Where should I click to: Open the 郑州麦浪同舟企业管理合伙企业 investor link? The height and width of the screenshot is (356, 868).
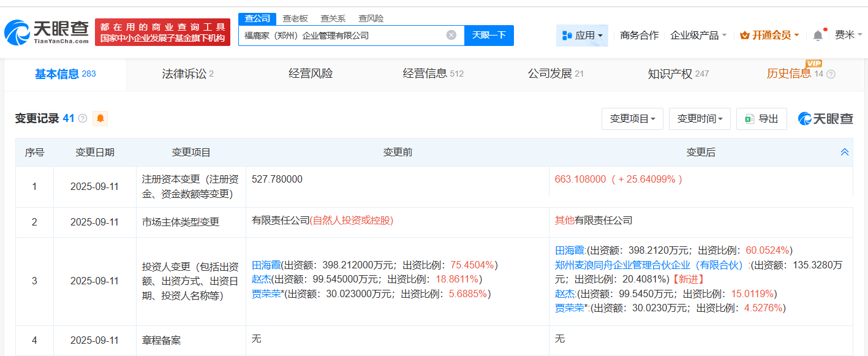649,265
